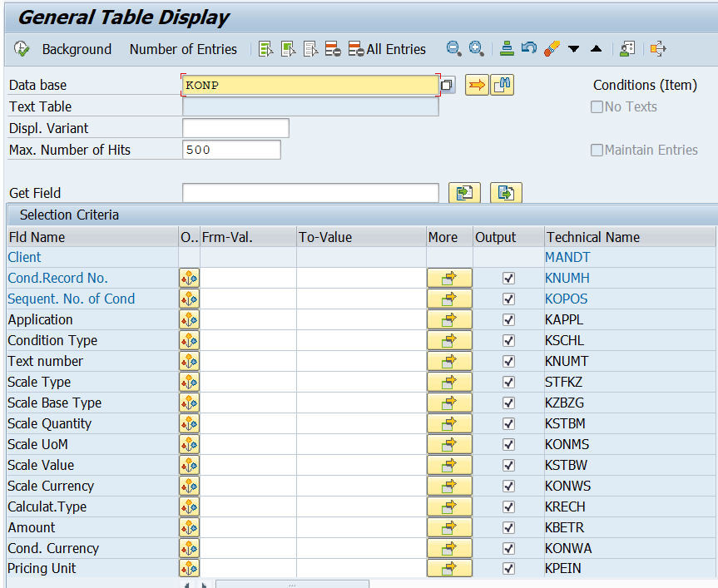718x588 pixels.
Task: Click the Get Field input box
Action: [310, 193]
